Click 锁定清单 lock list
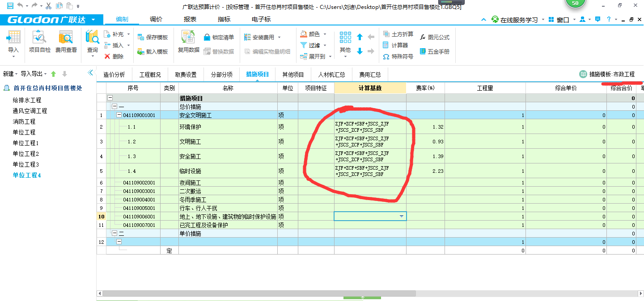This screenshot has width=644, height=301. [219, 38]
